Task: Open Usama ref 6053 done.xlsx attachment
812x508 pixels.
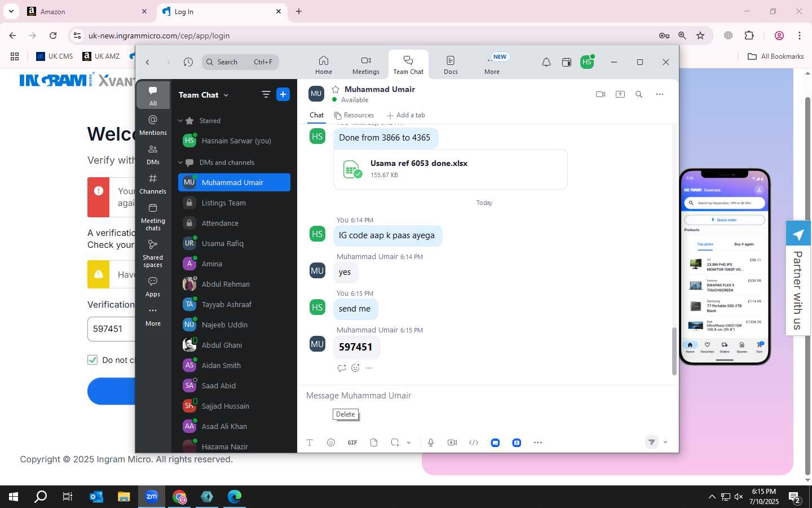Action: tap(450, 169)
